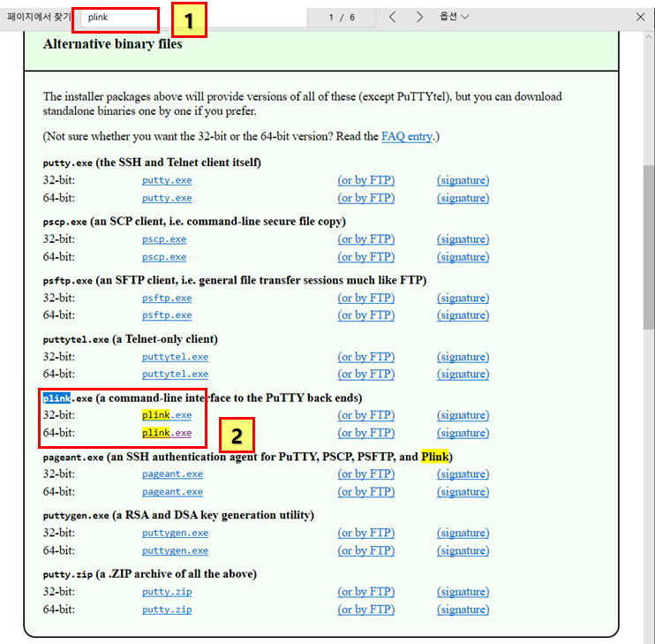The width and height of the screenshot is (655, 644).
Task: Open signature for 32-bit puttygen.exe
Action: click(463, 533)
